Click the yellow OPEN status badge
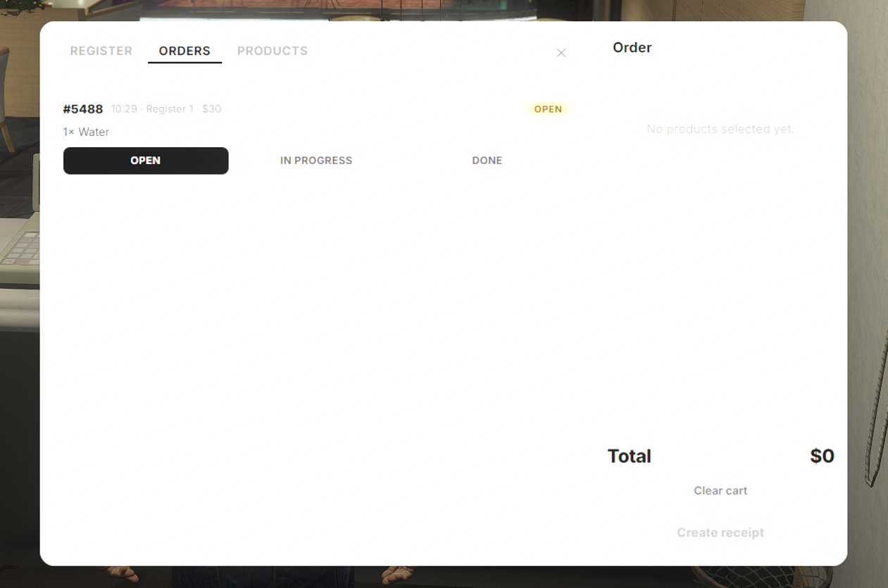The image size is (888, 588). (x=549, y=109)
